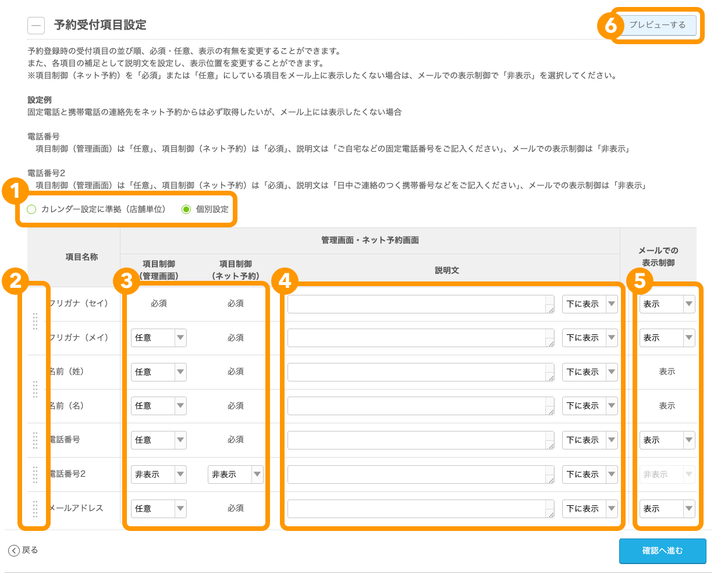Click the 戻る back link
The width and height of the screenshot is (728, 585).
coord(23,550)
